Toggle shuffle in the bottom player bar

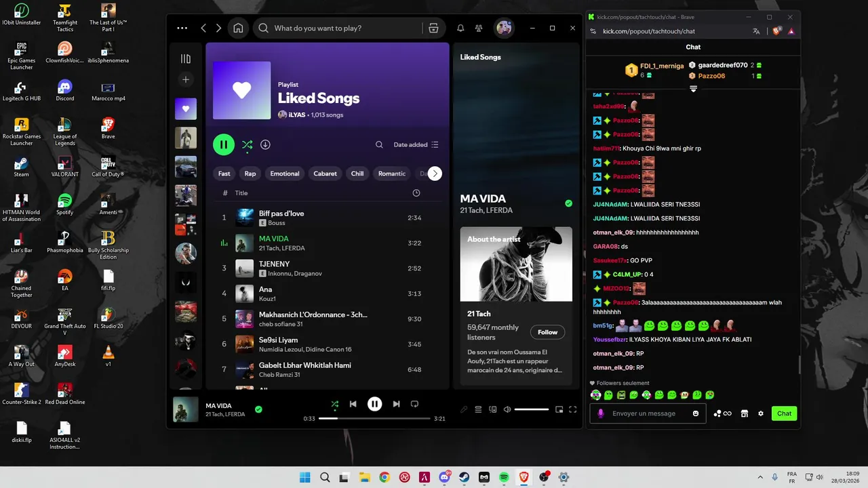(x=334, y=404)
